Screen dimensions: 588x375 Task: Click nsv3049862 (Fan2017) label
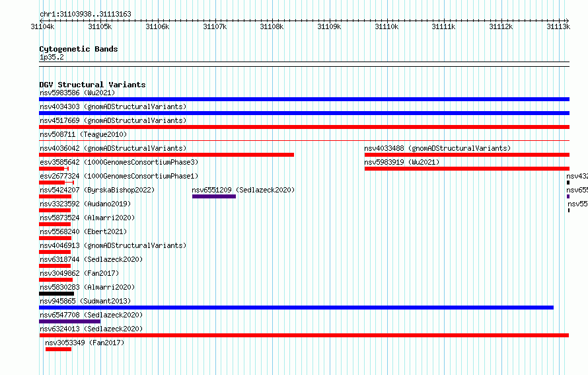(x=79, y=273)
